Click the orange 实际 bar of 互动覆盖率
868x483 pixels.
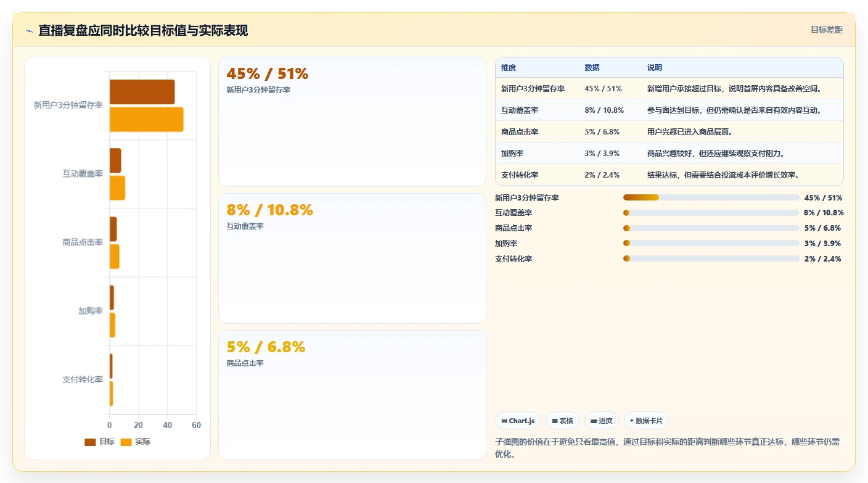tap(117, 188)
